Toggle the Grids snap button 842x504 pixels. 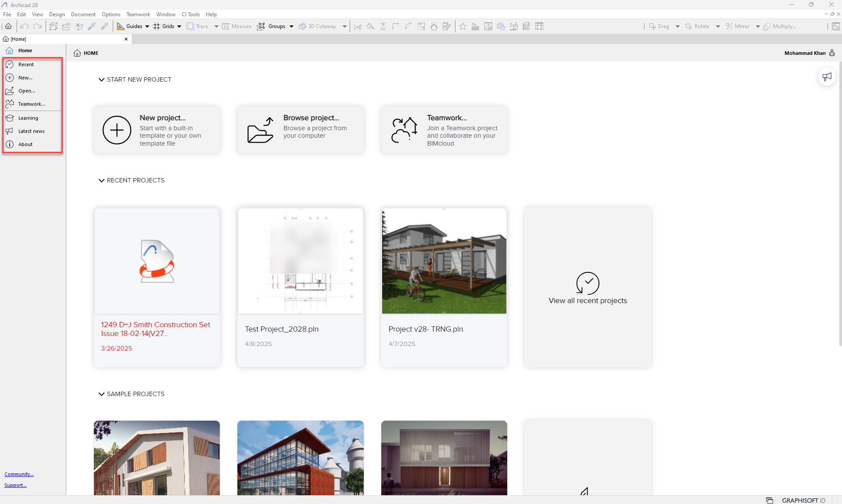pyautogui.click(x=164, y=26)
